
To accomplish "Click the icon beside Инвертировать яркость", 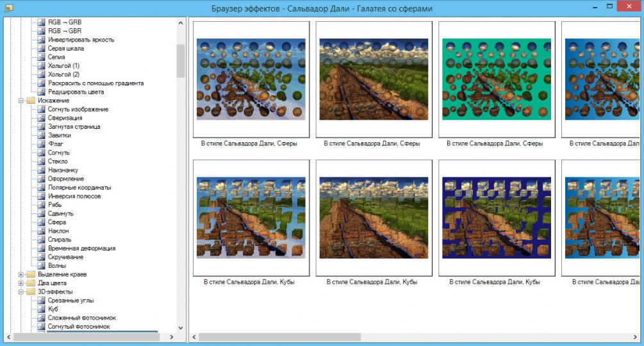I will pyautogui.click(x=41, y=40).
